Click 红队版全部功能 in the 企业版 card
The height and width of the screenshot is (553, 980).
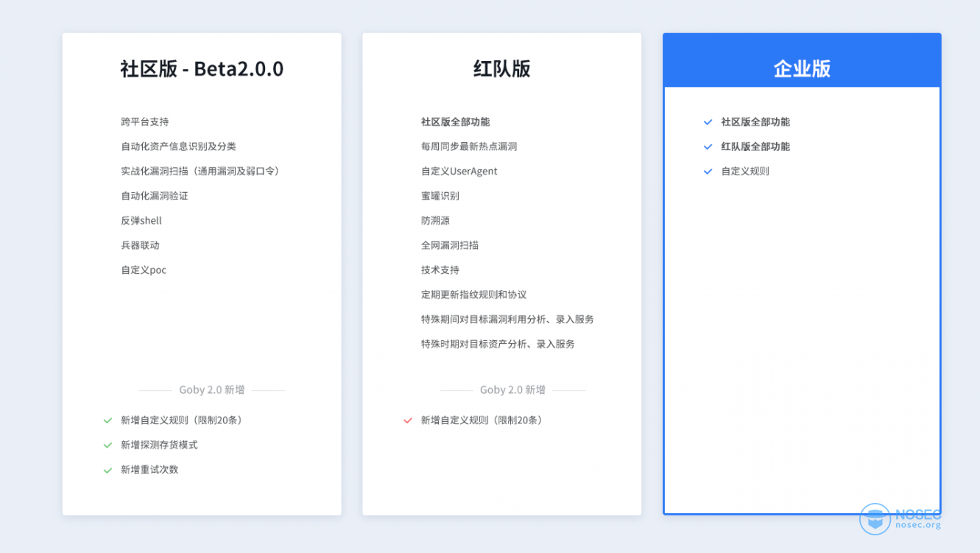[x=755, y=147]
